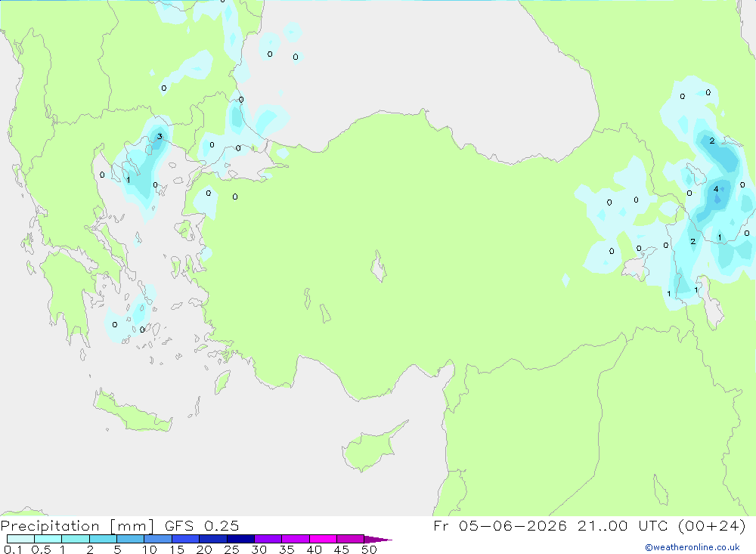
Task: Click the '35' legend scale number
Action: [x=287, y=549]
